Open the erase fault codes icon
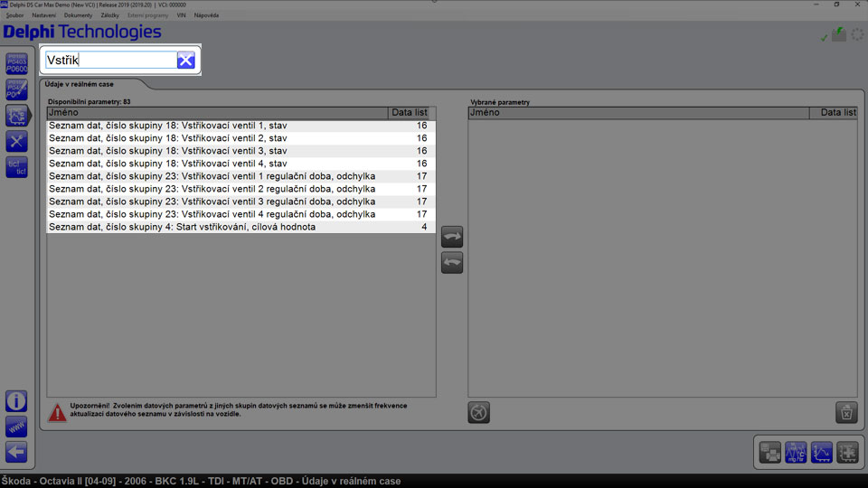 click(16, 89)
